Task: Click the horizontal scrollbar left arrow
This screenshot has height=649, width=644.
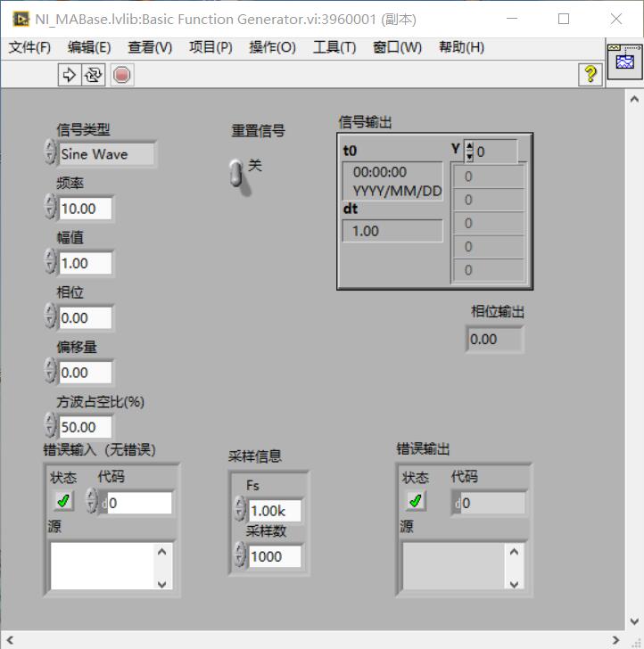Action: (10, 640)
